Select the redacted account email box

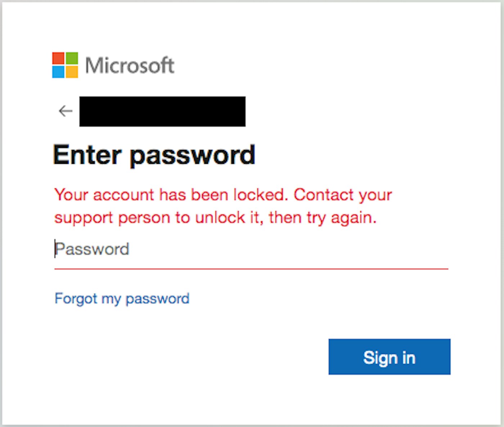[x=162, y=111]
